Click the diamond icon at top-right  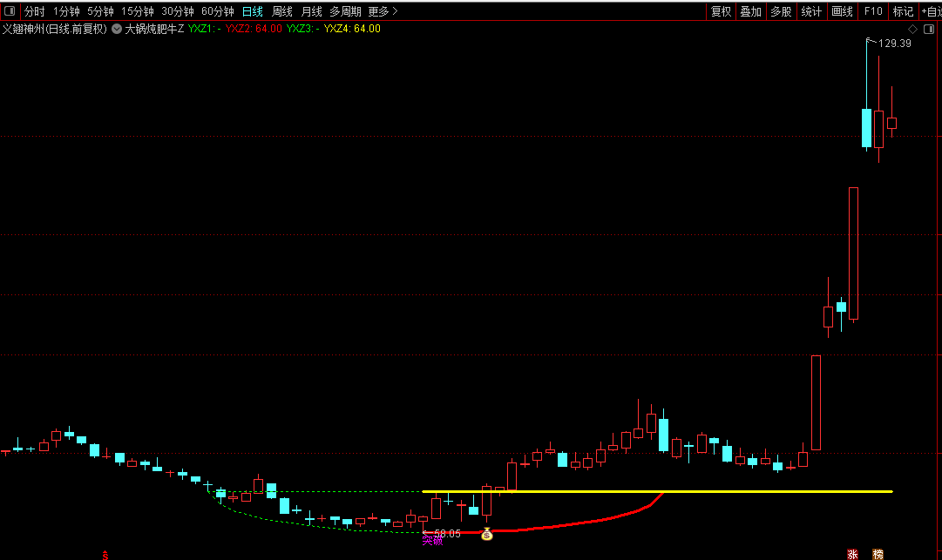(912, 29)
